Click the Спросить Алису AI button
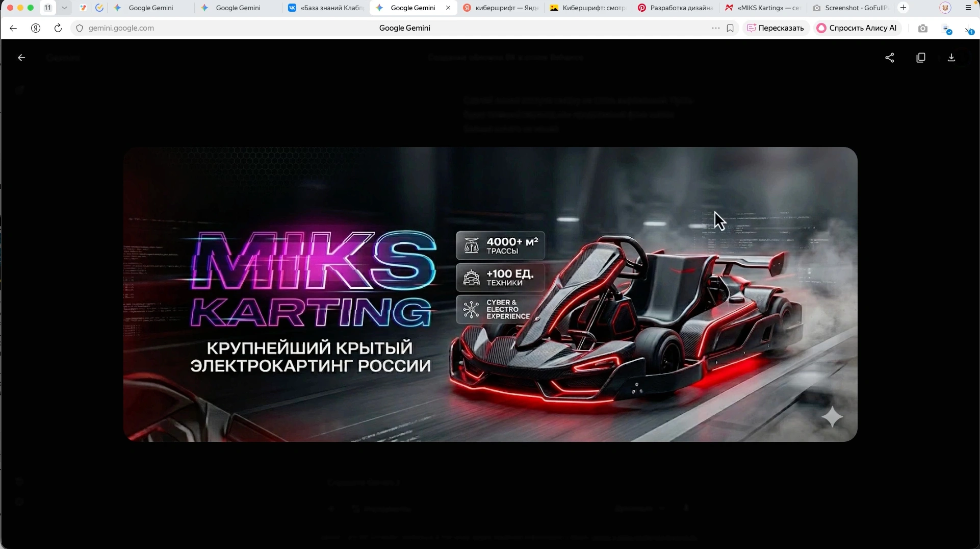This screenshot has width=980, height=549. pyautogui.click(x=857, y=28)
